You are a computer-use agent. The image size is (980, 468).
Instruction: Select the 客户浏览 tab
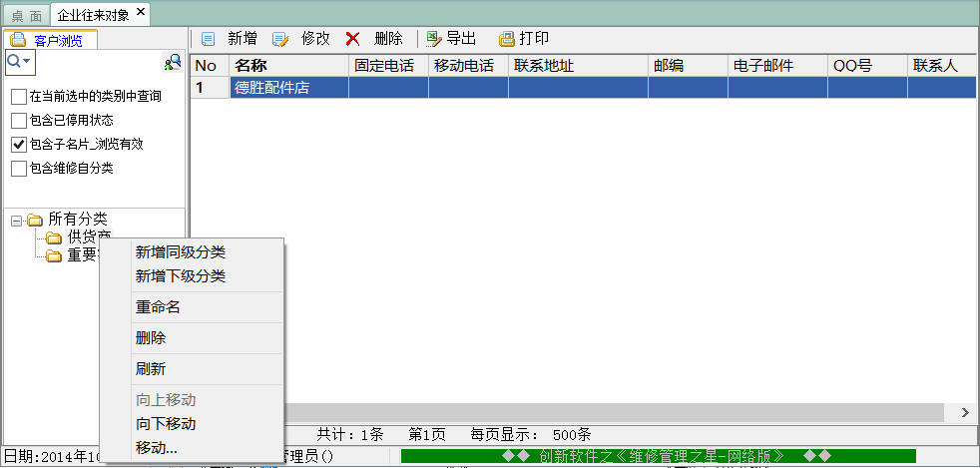click(x=51, y=40)
